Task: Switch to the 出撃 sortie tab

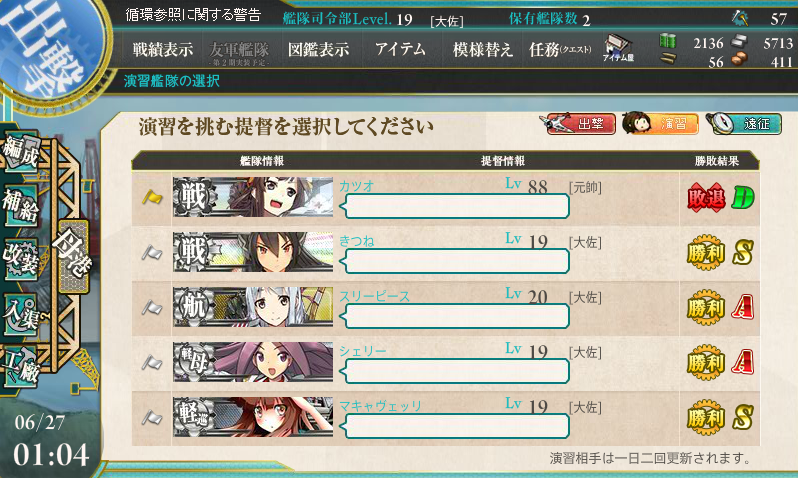Action: tap(581, 124)
